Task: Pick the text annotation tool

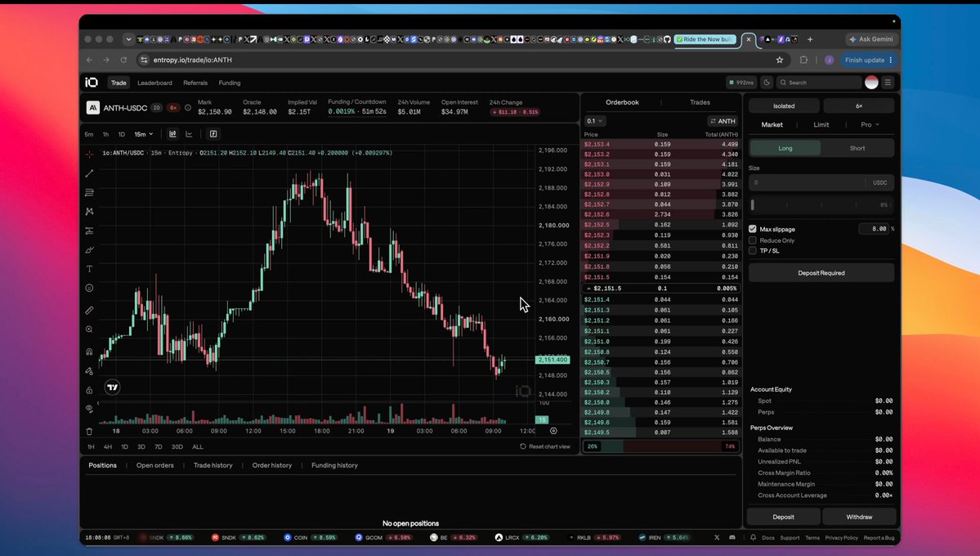Action: [x=89, y=269]
